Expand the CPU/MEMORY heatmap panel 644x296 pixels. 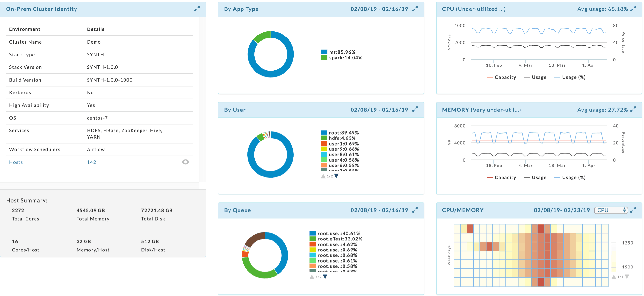633,210
